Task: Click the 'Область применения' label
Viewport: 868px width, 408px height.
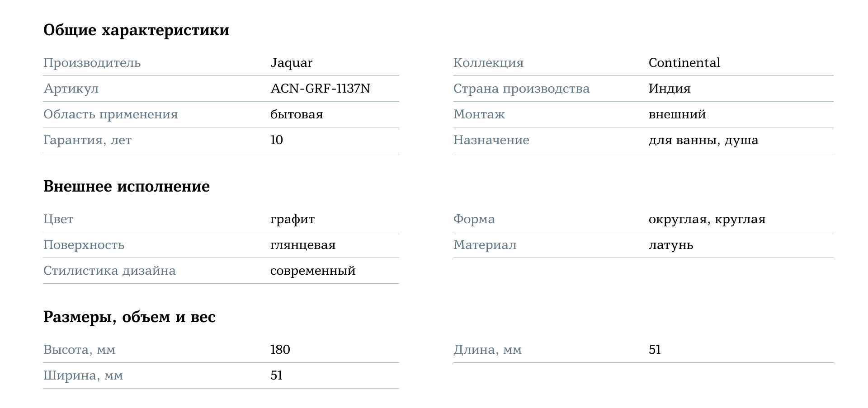Action: pos(110,114)
